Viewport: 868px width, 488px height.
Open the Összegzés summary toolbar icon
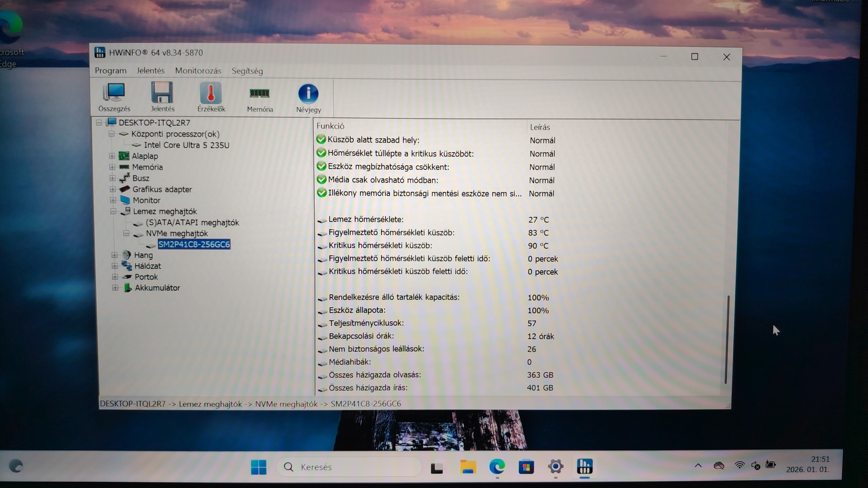click(x=114, y=97)
